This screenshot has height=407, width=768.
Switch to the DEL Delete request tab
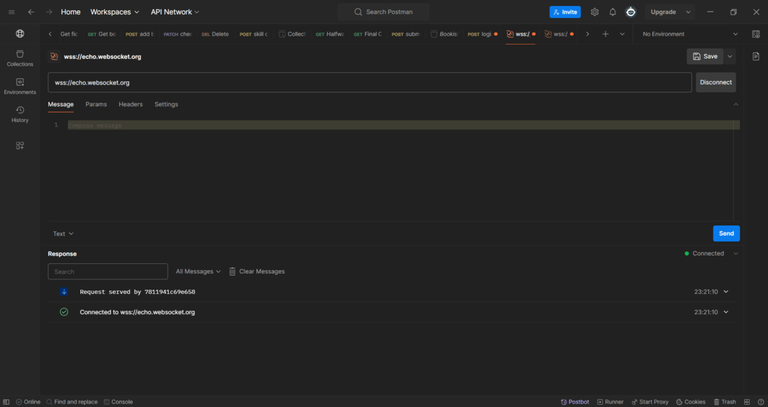(x=215, y=34)
